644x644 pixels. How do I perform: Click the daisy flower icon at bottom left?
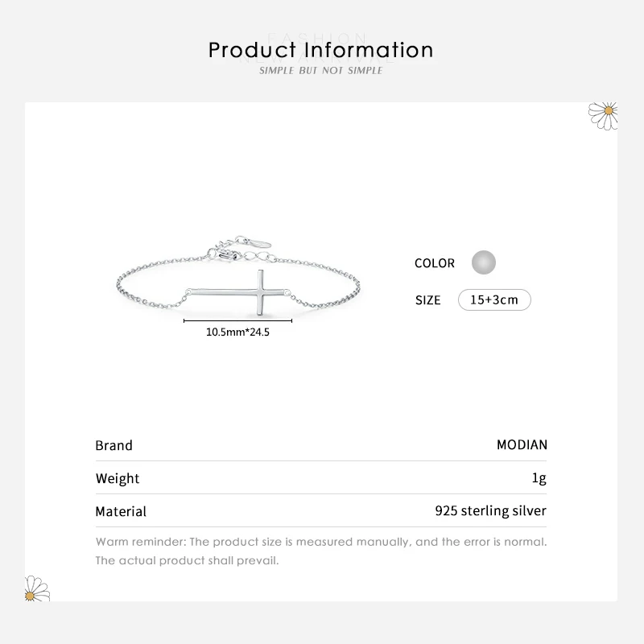(x=38, y=588)
